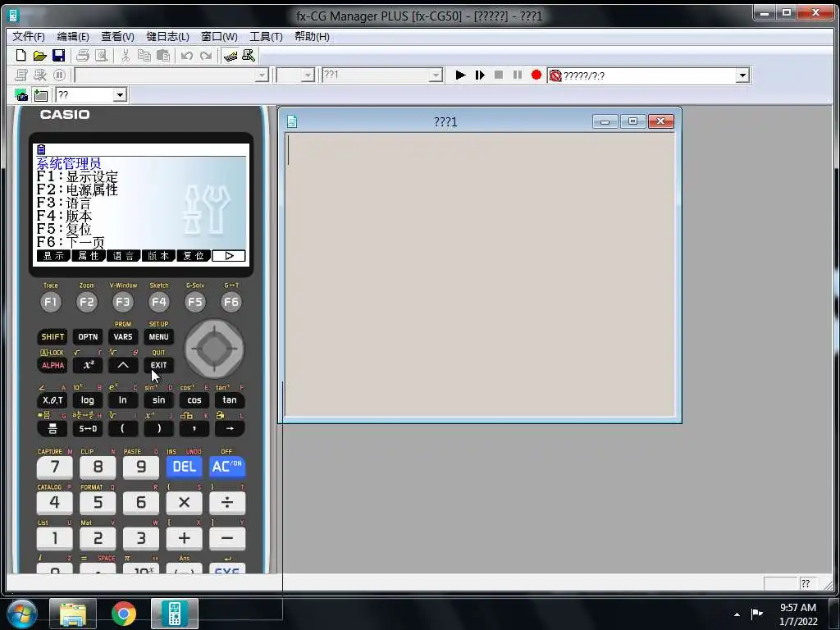Click the calculator OPTN key
The width and height of the screenshot is (840, 630).
pos(88,336)
